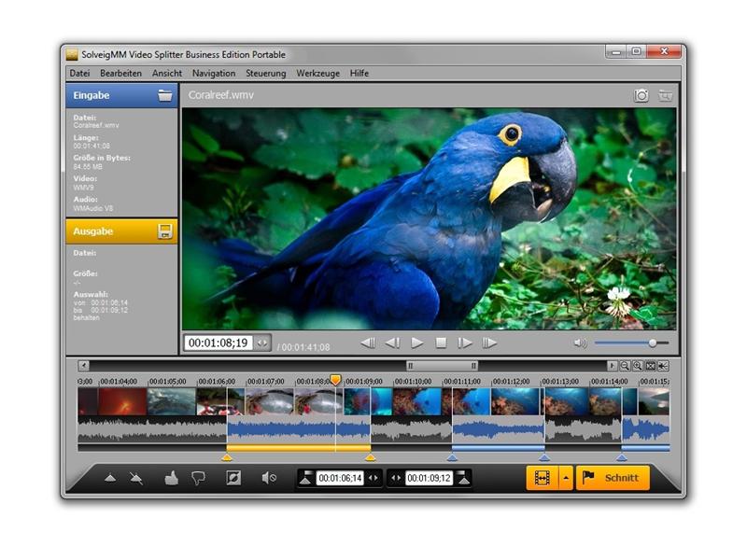Open the Bearbeiten menu
The image size is (747, 560).
[120, 73]
